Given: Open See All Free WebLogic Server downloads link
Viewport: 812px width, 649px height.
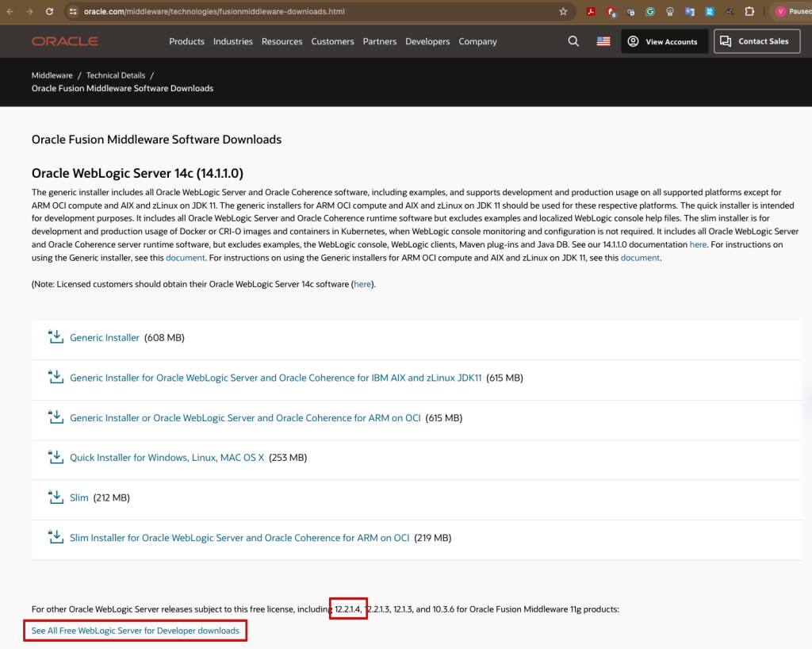Looking at the screenshot, I should (135, 631).
